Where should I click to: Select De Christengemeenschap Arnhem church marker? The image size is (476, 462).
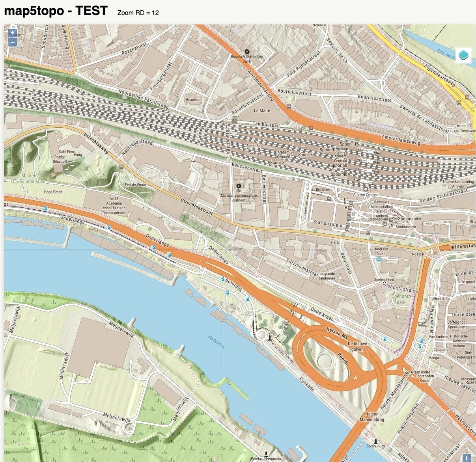[239, 186]
